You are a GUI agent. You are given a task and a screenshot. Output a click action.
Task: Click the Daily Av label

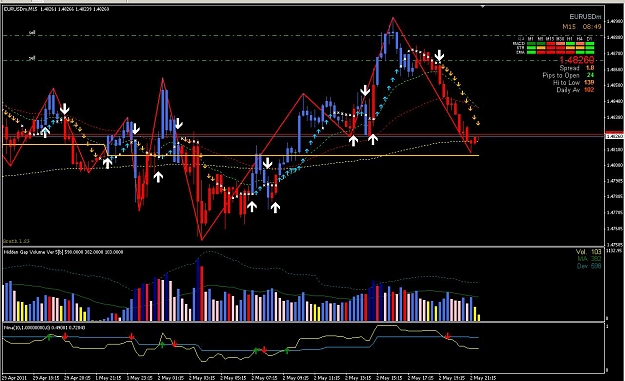coord(568,90)
